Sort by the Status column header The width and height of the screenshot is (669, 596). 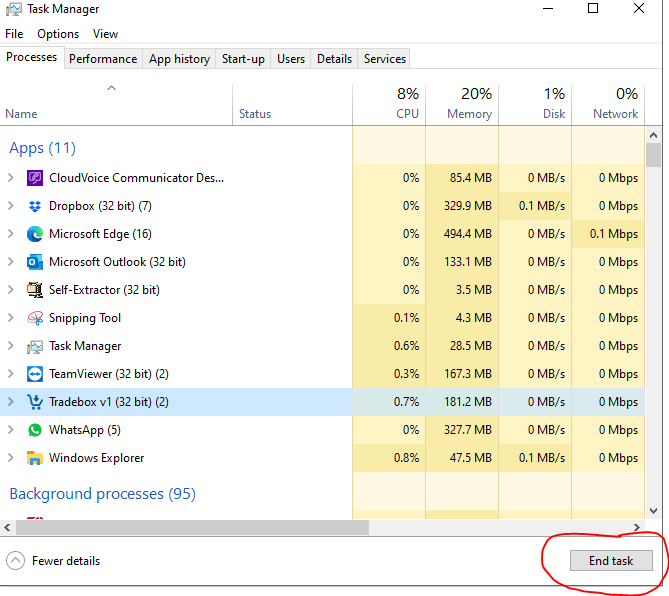point(293,105)
